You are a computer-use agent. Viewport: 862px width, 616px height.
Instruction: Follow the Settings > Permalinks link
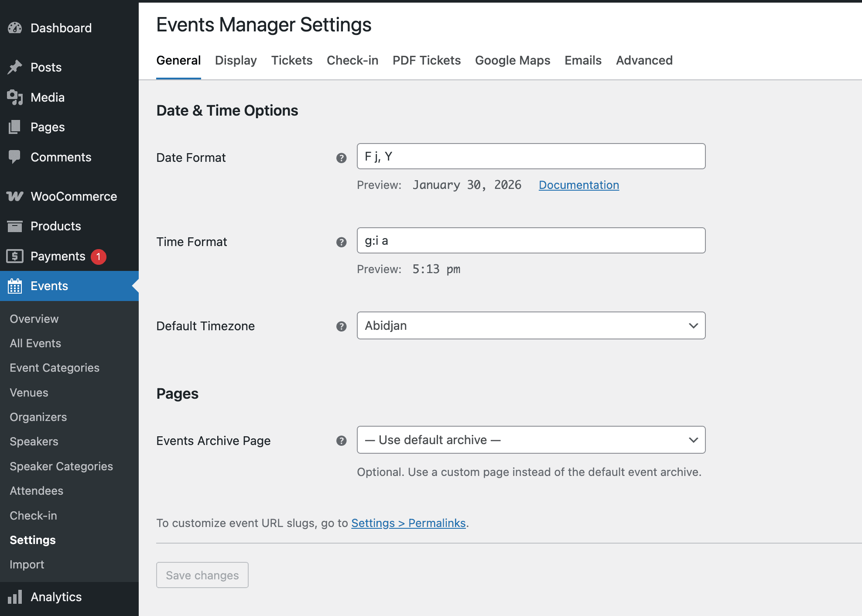(408, 523)
